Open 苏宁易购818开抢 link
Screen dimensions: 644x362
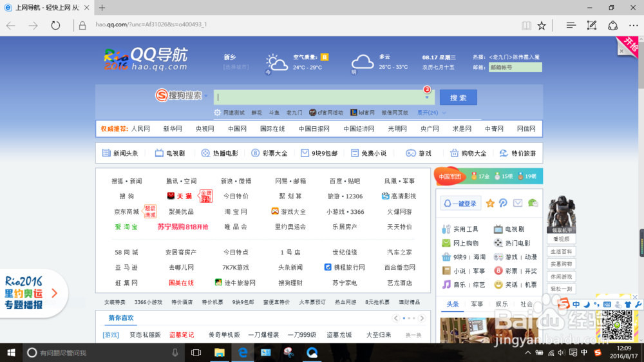tap(183, 227)
